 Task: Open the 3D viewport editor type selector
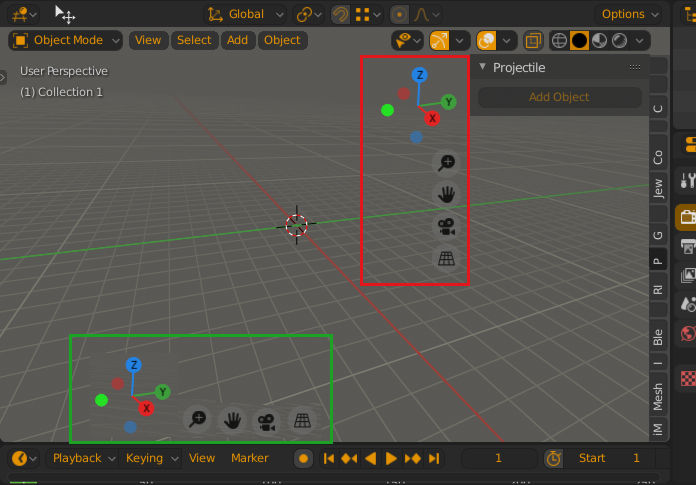pyautogui.click(x=24, y=14)
